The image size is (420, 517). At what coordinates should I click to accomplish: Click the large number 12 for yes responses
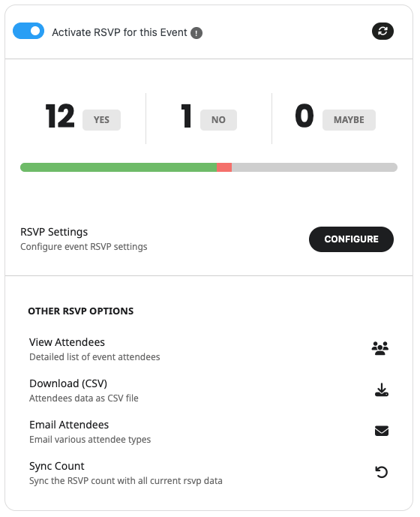pyautogui.click(x=60, y=116)
